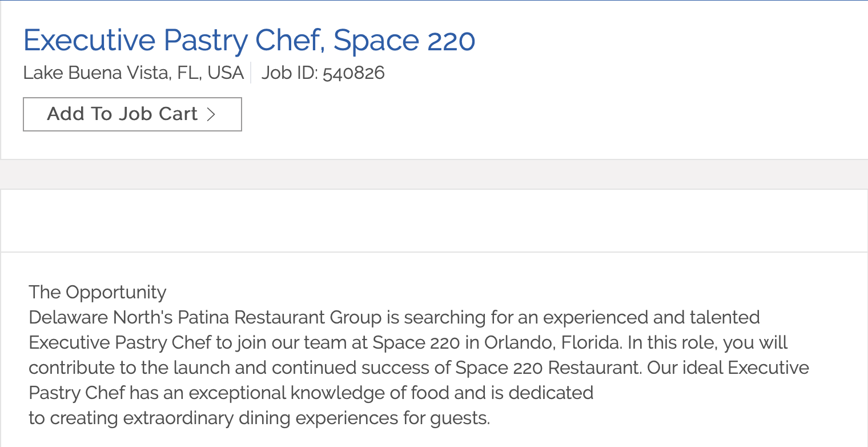Click the empty white panel above the description
The image size is (868, 447).
(x=434, y=221)
